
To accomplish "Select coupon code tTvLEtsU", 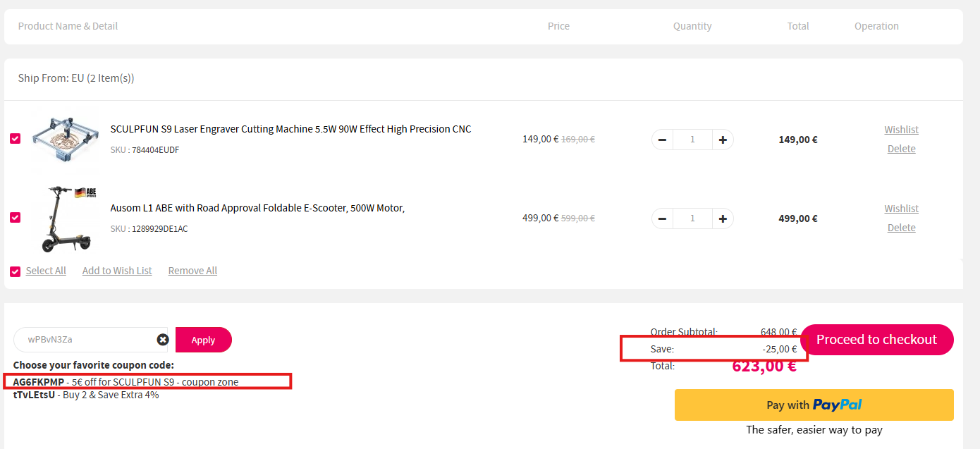I will [x=34, y=395].
